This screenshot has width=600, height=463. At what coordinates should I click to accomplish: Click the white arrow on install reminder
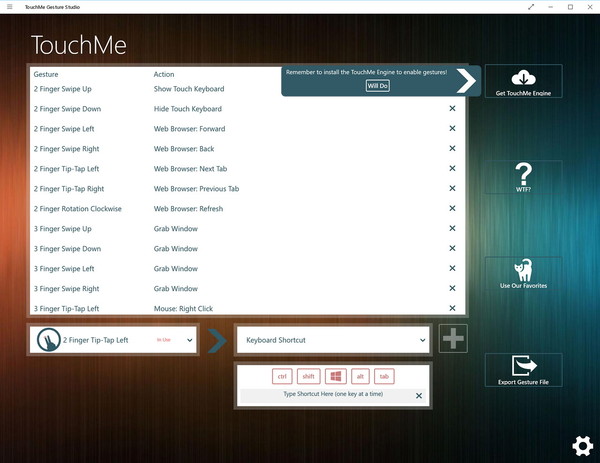tap(466, 81)
